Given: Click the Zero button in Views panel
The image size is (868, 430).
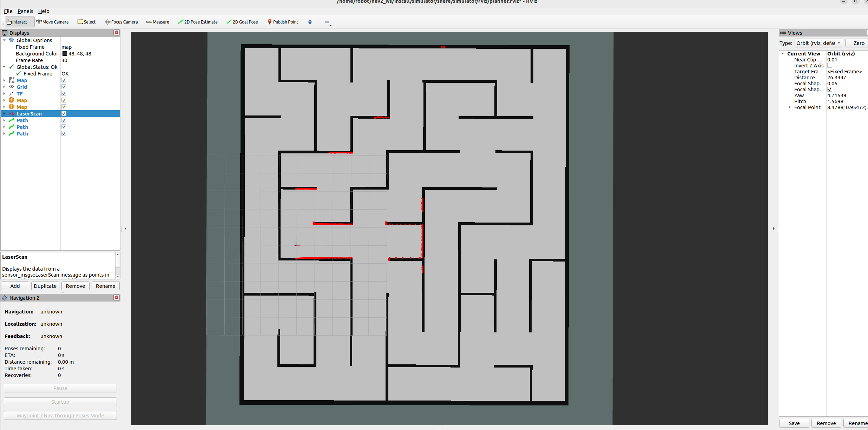Looking at the screenshot, I should [858, 43].
